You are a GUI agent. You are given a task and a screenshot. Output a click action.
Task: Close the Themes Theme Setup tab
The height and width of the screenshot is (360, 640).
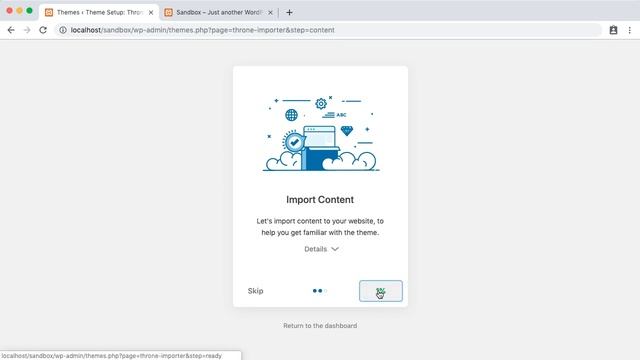[151, 13]
